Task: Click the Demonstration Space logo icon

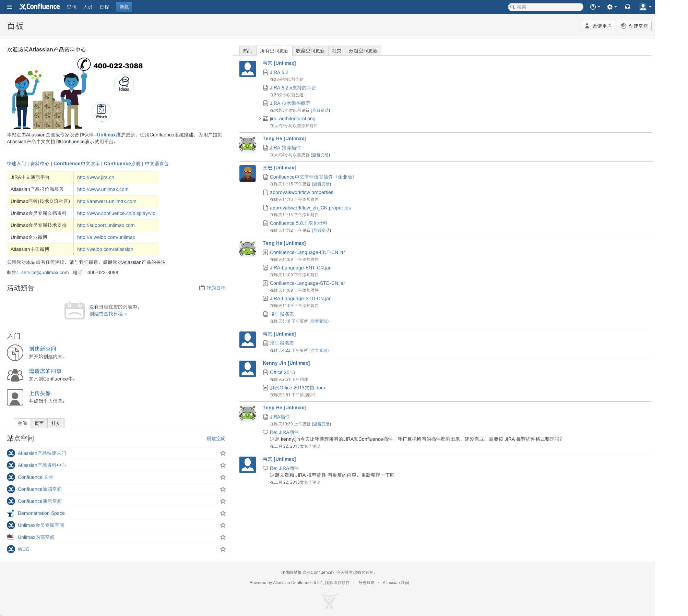Action: click(11, 513)
